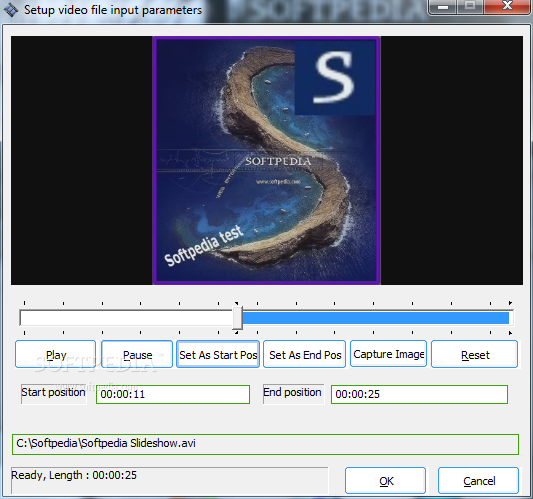The image size is (533, 499).
Task: Click the white unselected part of slider
Action: 126,318
